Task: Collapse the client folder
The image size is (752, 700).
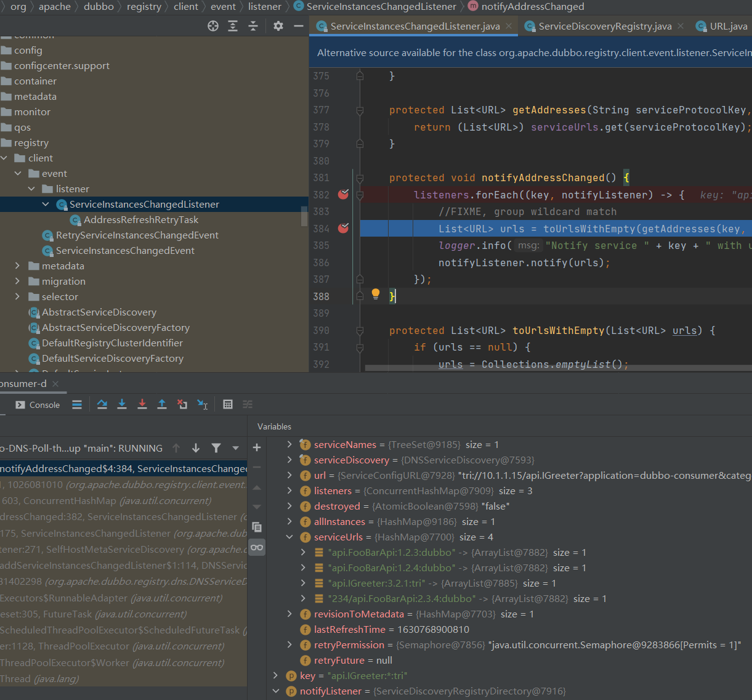Action: point(4,158)
